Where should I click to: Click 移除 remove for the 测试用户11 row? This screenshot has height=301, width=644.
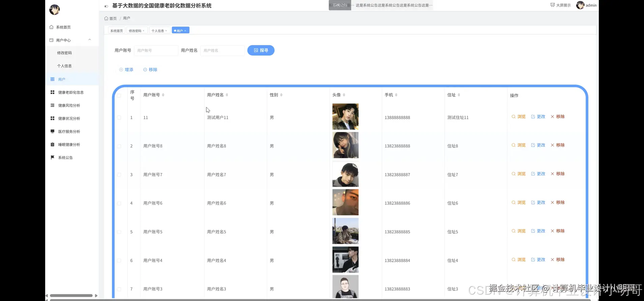(x=558, y=116)
